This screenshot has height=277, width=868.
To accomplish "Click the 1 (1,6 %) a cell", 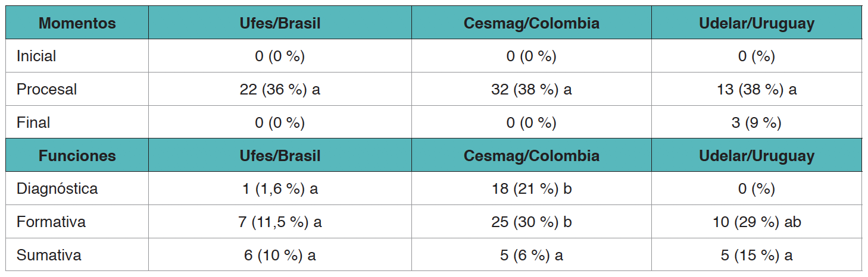I will tap(280, 189).
